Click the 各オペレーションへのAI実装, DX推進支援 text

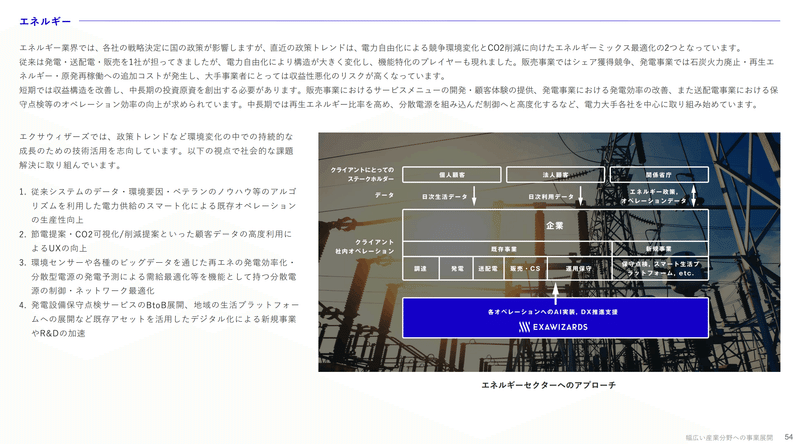click(553, 312)
